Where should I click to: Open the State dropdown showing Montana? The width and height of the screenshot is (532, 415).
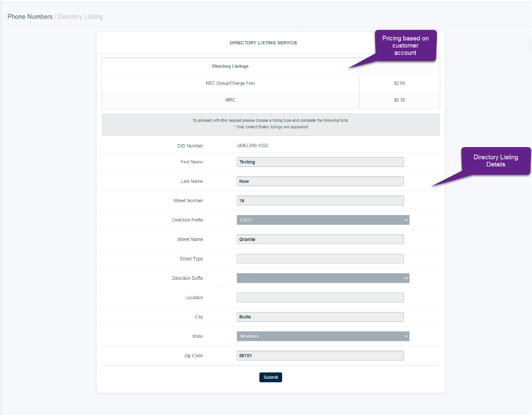(323, 336)
